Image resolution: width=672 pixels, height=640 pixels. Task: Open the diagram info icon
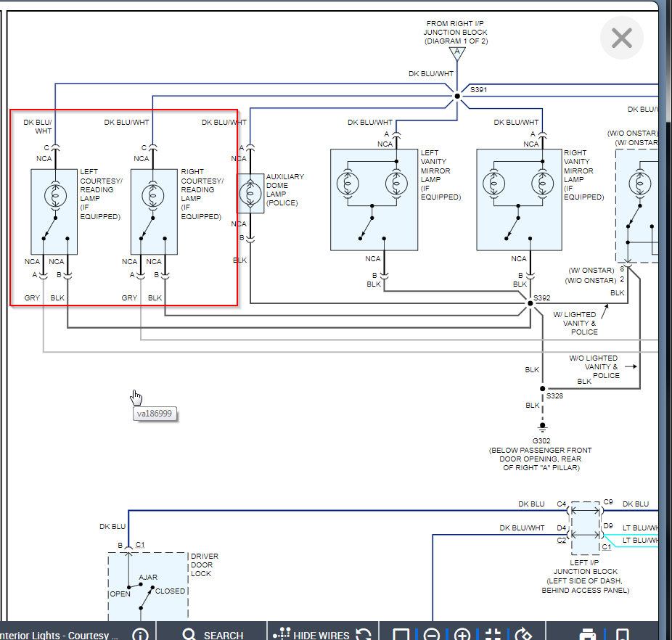tap(140, 634)
